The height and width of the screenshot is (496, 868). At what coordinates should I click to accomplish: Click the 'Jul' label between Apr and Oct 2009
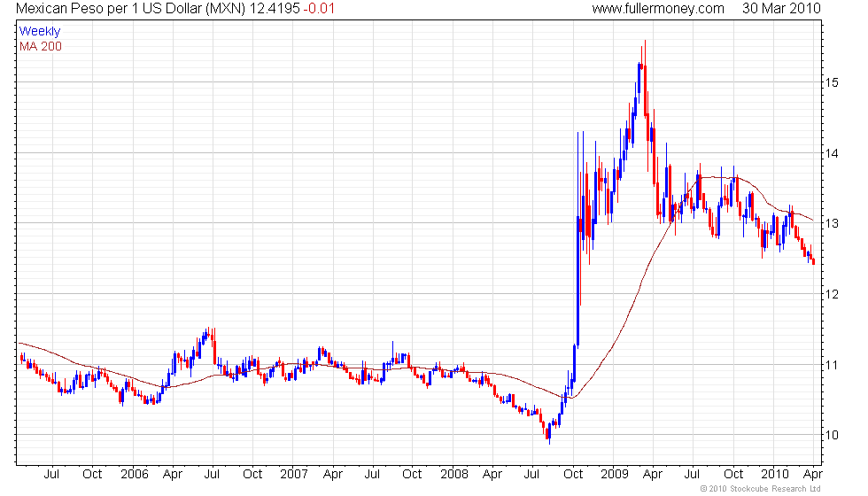[692, 475]
